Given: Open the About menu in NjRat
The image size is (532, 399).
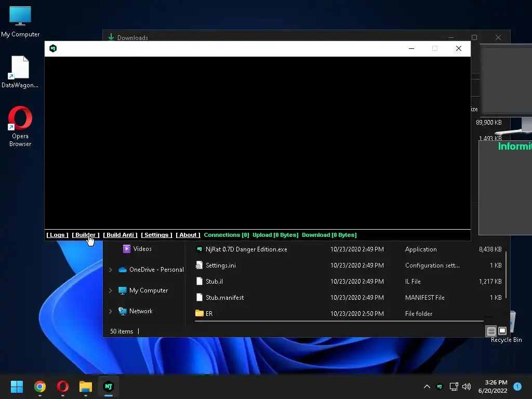Looking at the screenshot, I should coord(188,235).
